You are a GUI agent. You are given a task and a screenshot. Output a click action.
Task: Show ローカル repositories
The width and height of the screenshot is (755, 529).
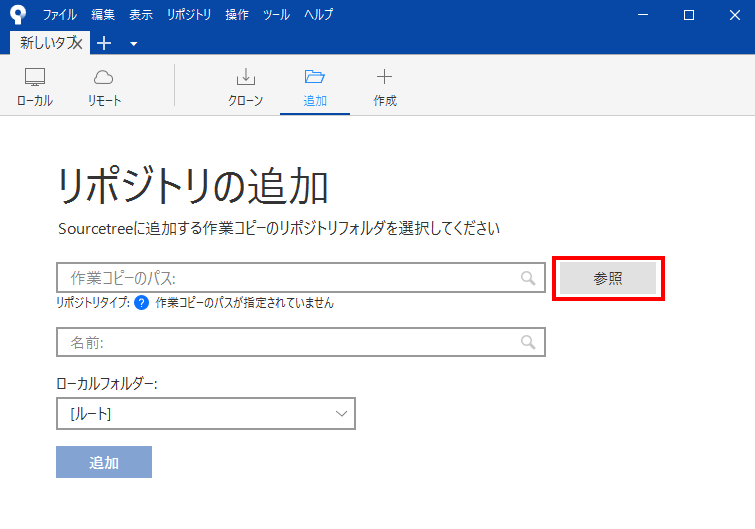[x=35, y=87]
